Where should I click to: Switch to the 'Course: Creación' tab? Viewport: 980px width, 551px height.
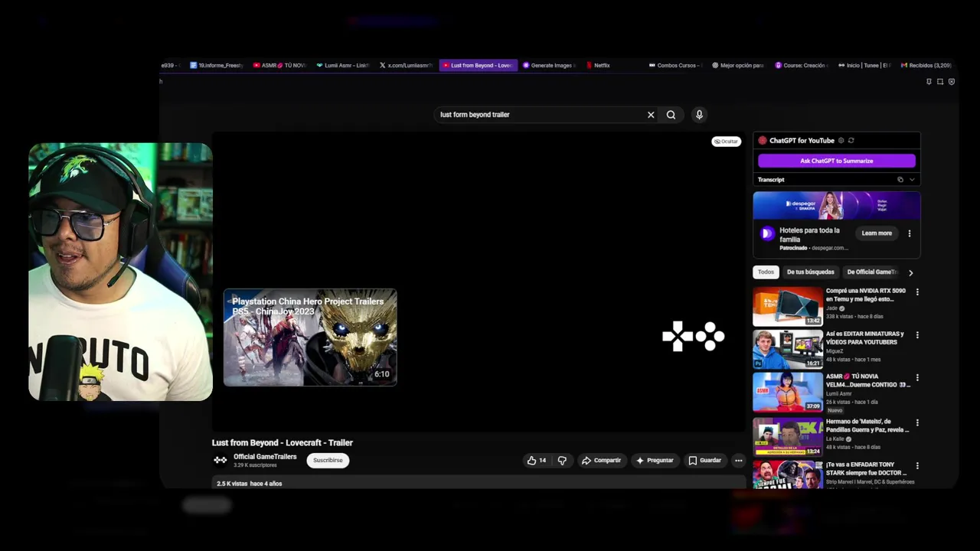802,66
